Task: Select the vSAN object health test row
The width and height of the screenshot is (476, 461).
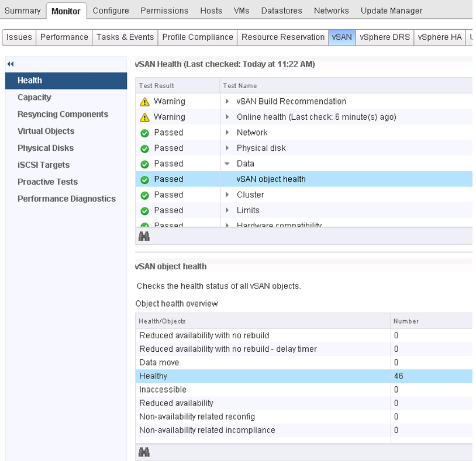Action: (x=304, y=179)
